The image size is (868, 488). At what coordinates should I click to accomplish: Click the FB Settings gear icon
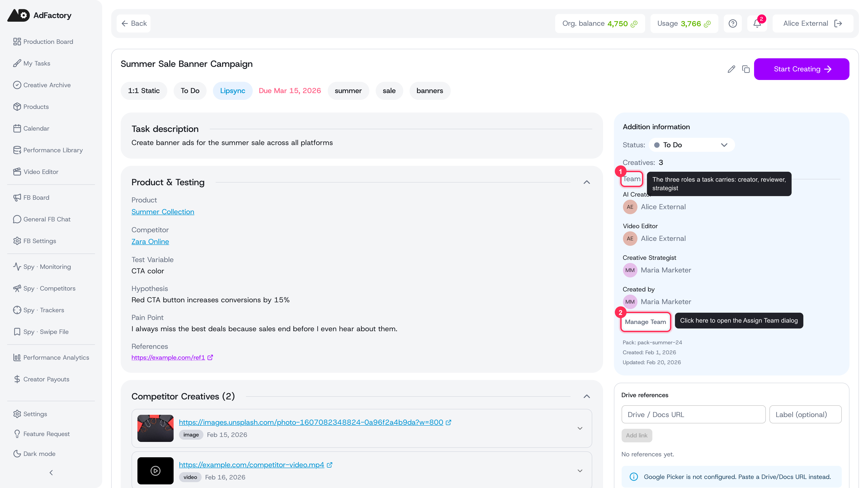click(17, 241)
